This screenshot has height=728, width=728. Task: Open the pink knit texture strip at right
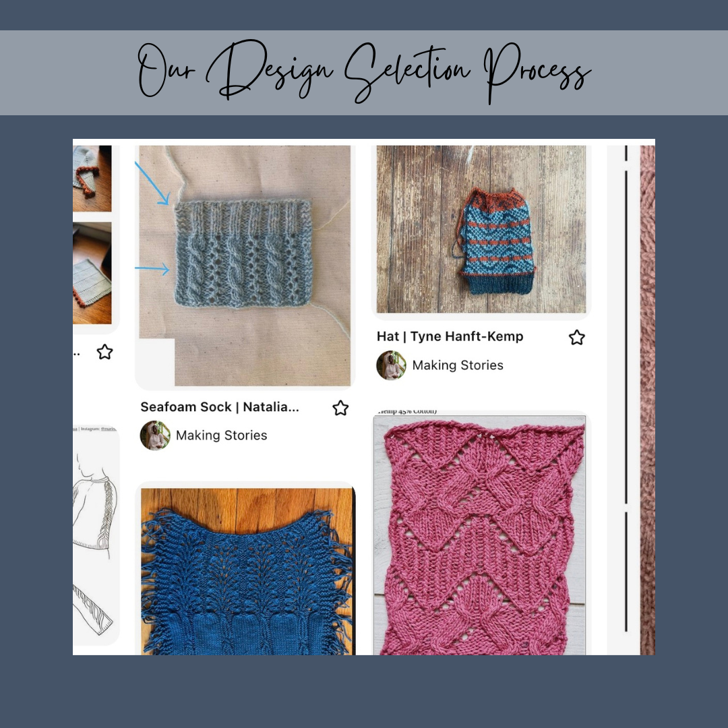click(648, 400)
